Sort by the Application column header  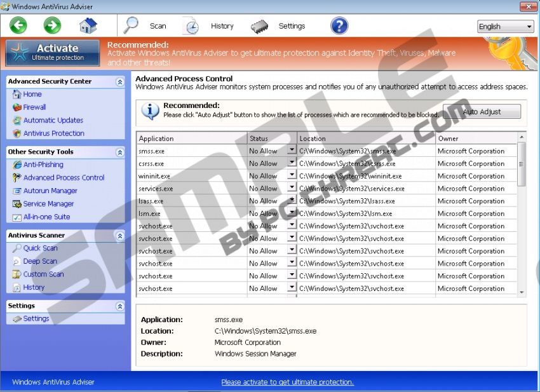click(x=192, y=139)
